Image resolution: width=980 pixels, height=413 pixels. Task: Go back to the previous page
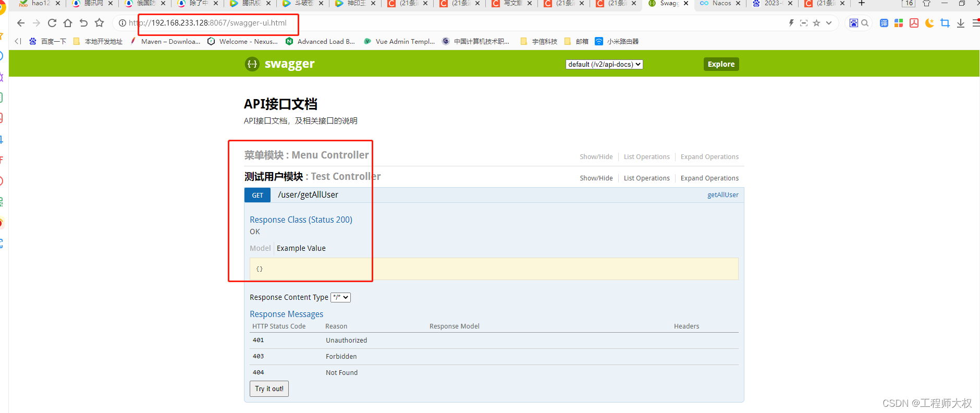point(21,23)
